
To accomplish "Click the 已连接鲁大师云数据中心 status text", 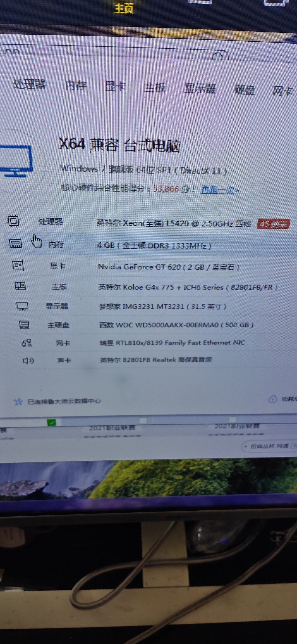I will (64, 401).
